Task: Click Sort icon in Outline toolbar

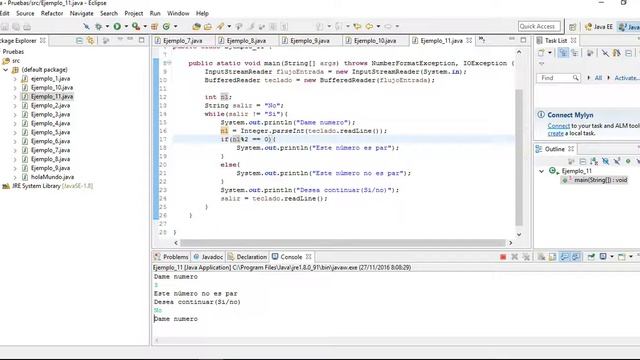Action: tap(594, 162)
